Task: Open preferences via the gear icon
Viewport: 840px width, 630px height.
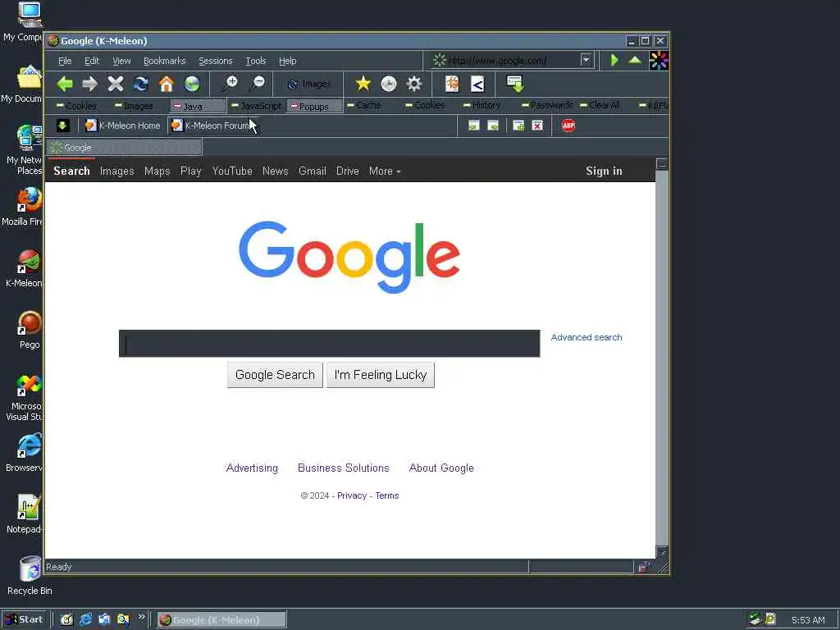Action: click(414, 84)
